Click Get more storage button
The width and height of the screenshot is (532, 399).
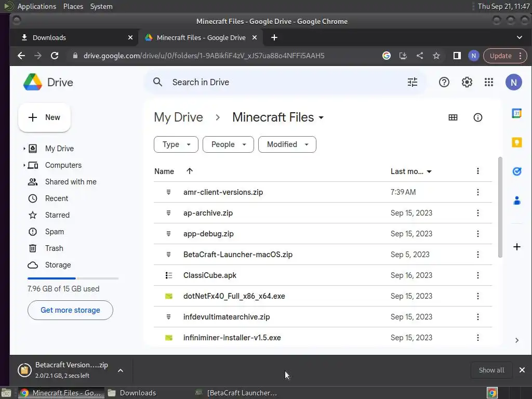[70, 310]
